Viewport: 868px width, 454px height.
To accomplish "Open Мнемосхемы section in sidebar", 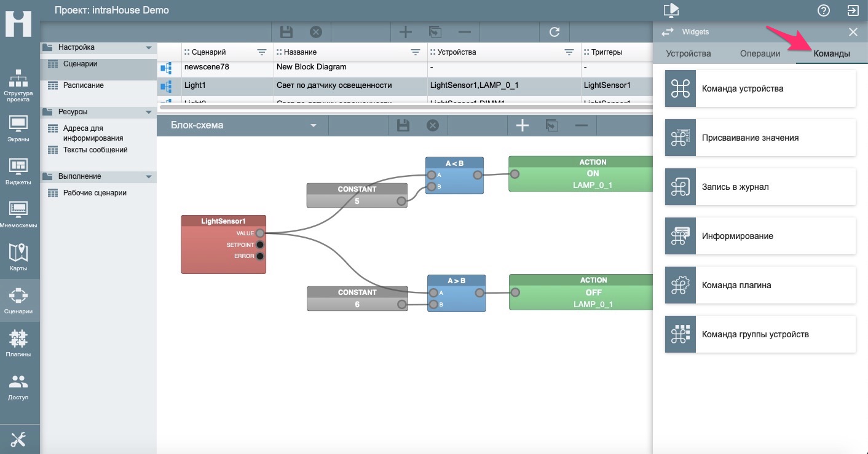I will coord(20,214).
